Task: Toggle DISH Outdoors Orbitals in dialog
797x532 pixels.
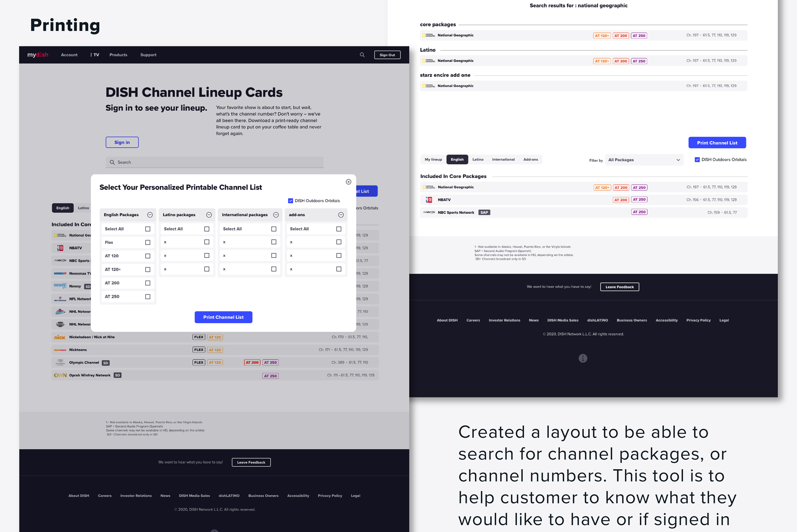Action: (291, 201)
